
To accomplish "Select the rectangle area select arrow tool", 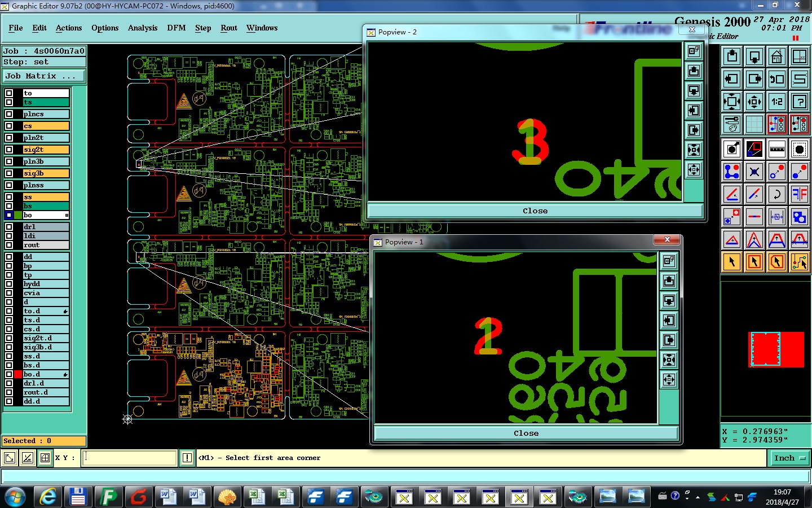I will click(754, 262).
